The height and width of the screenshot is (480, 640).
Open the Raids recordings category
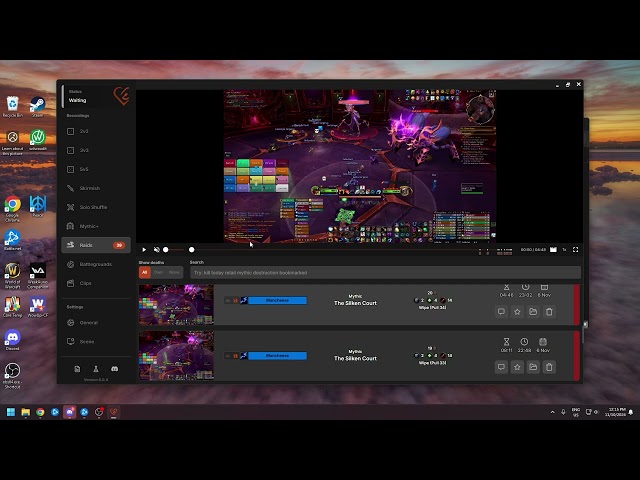(96, 245)
